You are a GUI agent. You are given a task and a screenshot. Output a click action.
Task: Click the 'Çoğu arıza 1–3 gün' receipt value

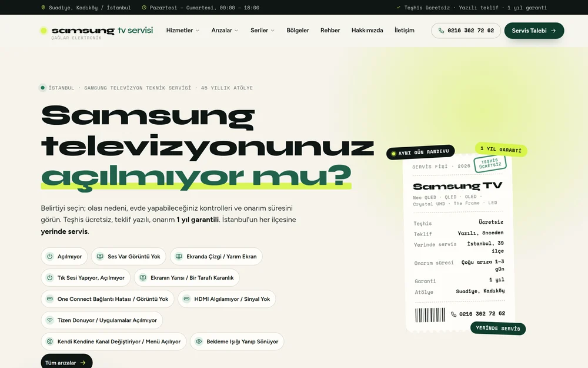[x=483, y=265]
